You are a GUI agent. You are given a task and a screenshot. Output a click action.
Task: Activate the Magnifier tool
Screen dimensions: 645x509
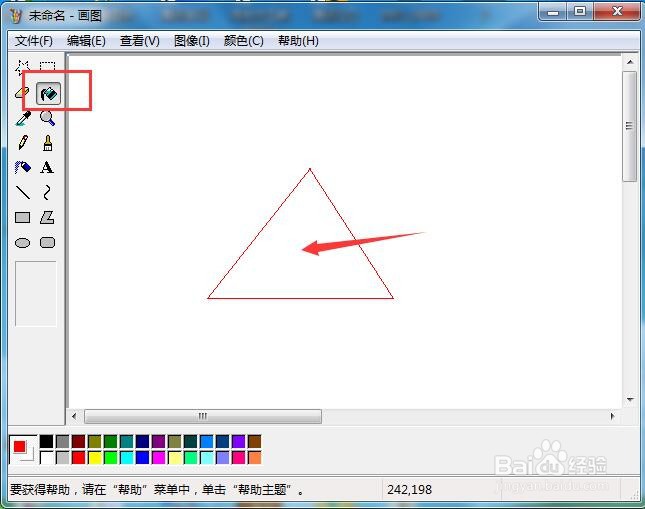[x=47, y=119]
